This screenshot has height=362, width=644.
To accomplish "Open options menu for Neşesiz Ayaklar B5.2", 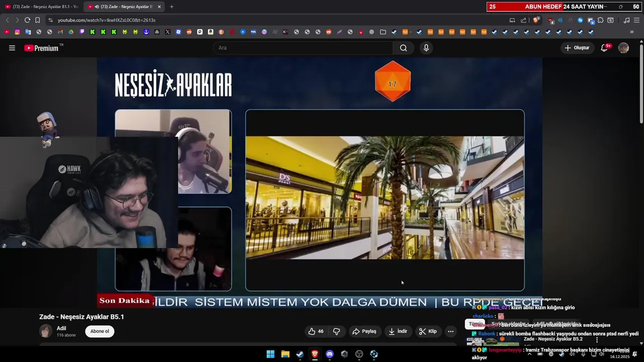I will pos(597,340).
